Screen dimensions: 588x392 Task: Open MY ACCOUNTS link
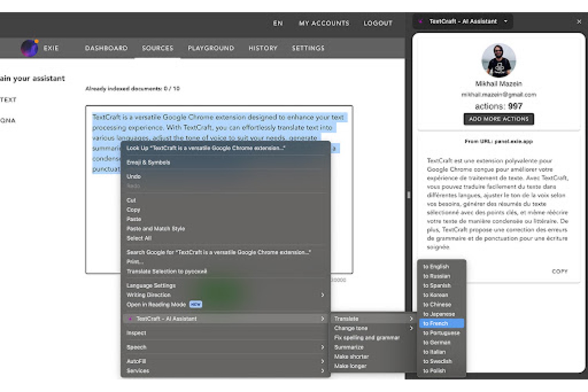(324, 23)
